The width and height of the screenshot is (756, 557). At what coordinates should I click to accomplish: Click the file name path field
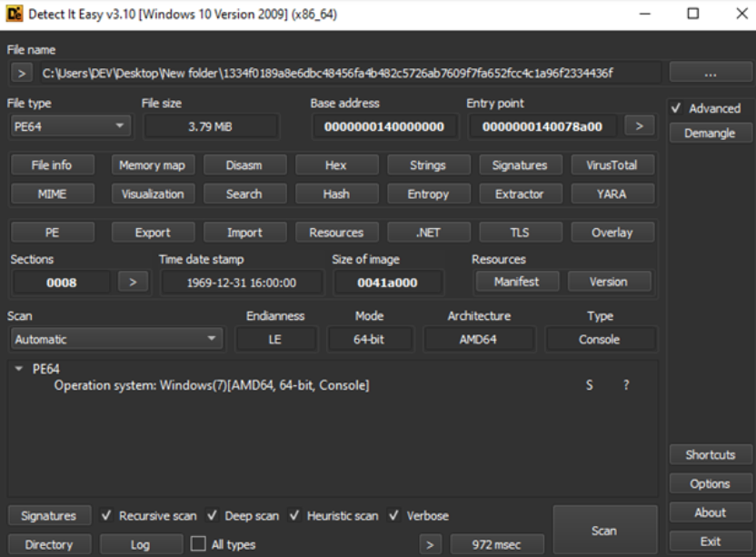pyautogui.click(x=350, y=74)
